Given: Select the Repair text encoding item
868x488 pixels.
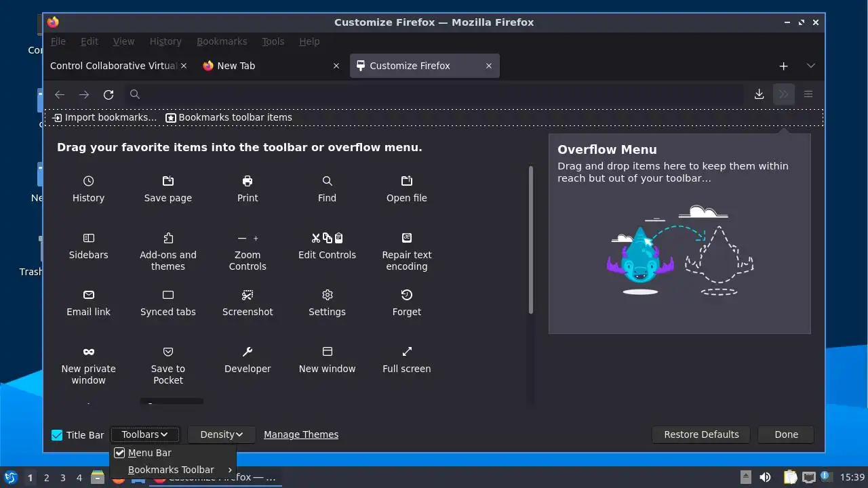Looking at the screenshot, I should [407, 251].
